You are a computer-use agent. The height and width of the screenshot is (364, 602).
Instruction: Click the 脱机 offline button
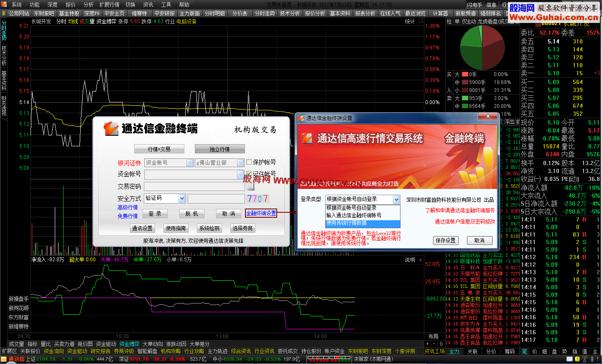point(191,214)
